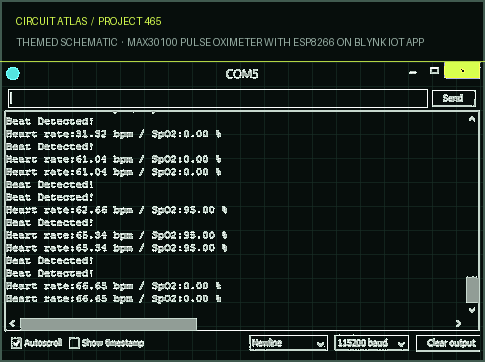485x362 pixels.
Task: Click the horizontal scrollbar right arrow
Action: pyautogui.click(x=458, y=323)
